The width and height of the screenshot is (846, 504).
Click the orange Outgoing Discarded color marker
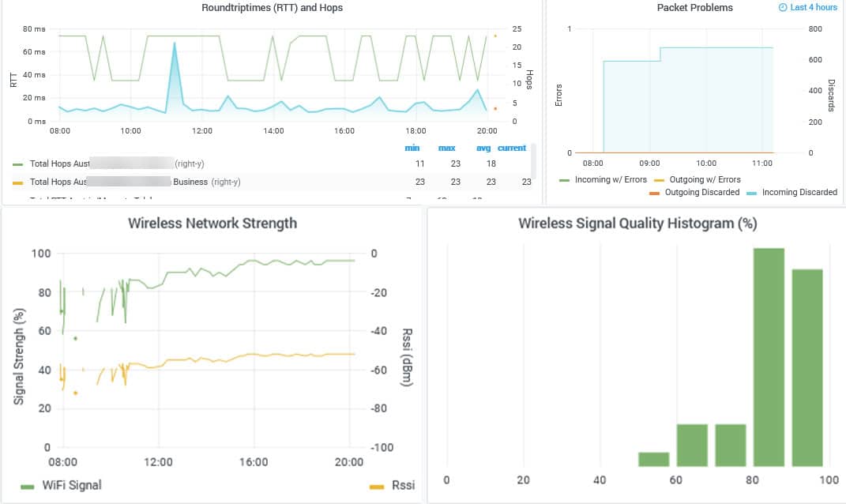655,193
